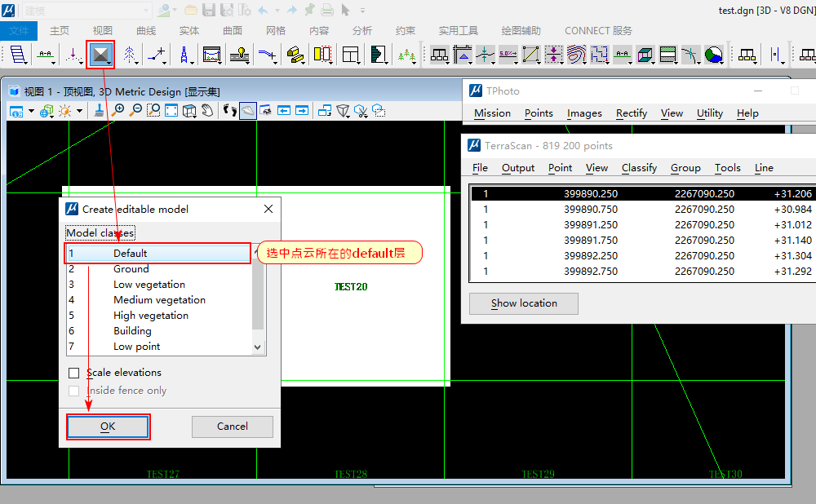
Task: Toggle the Inside fence only checkbox
Action: point(74,391)
